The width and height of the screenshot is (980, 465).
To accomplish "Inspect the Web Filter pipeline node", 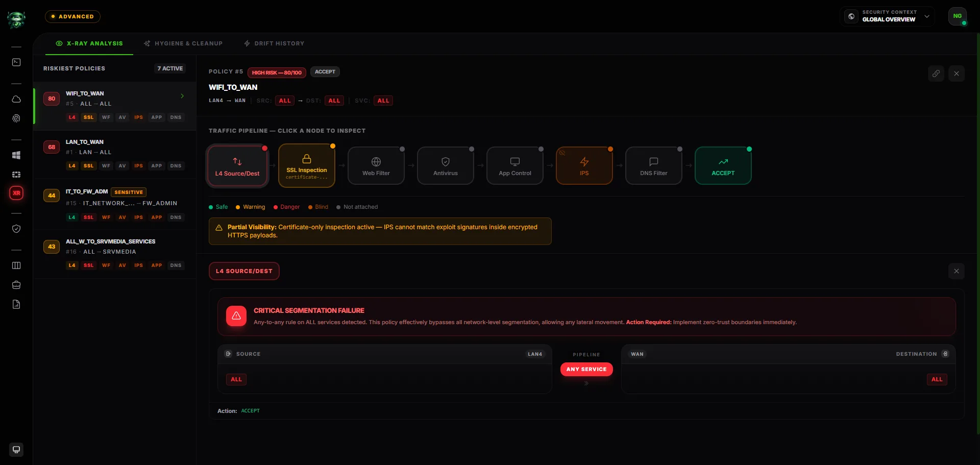I will [376, 166].
